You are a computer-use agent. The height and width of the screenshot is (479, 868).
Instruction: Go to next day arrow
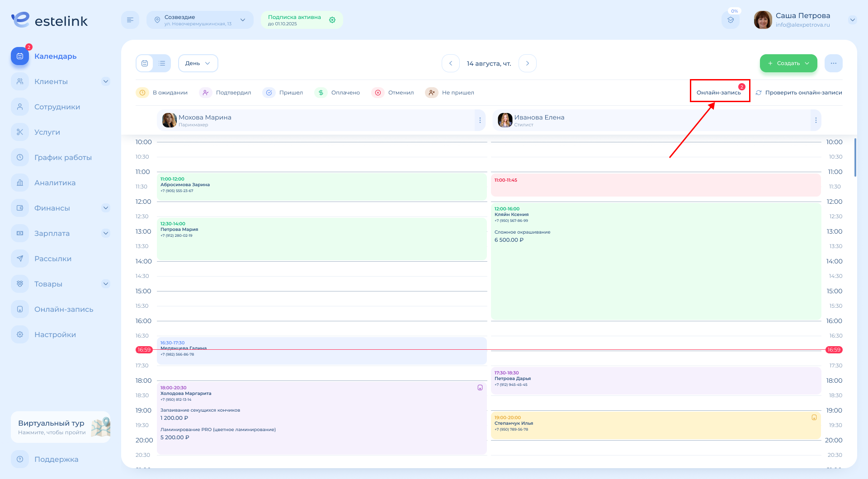[527, 63]
